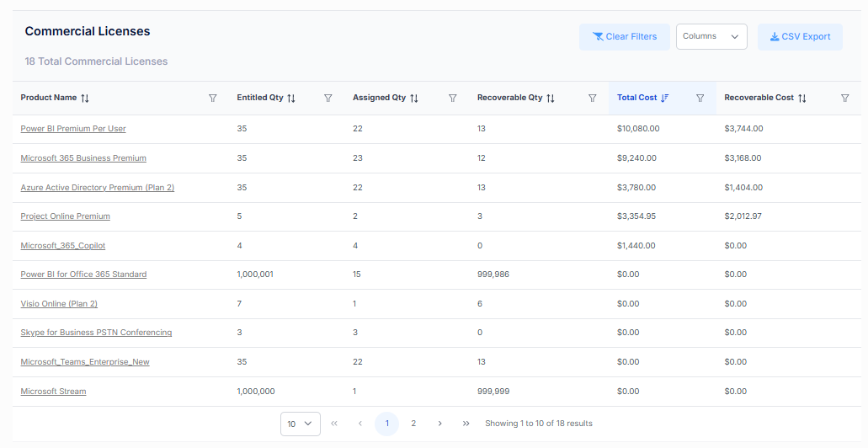Go to page 2 of results

point(413,424)
